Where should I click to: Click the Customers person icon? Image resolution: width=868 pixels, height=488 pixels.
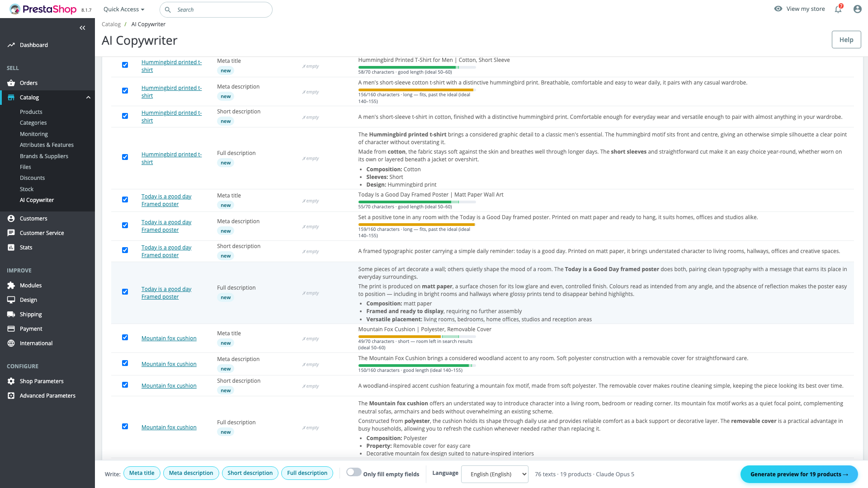click(11, 219)
